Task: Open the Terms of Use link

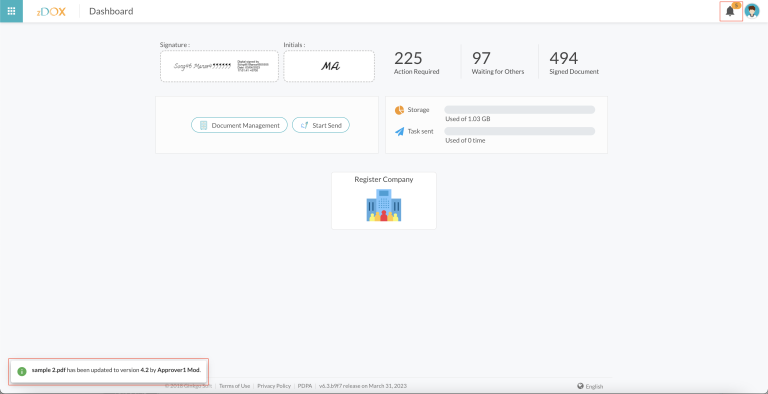Action: click(x=235, y=386)
